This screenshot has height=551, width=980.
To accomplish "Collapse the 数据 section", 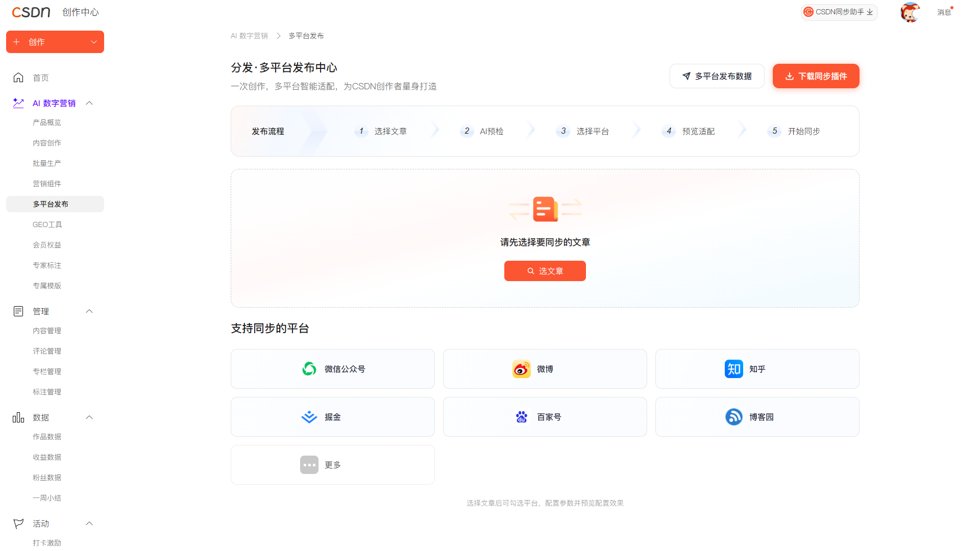I will [x=89, y=417].
